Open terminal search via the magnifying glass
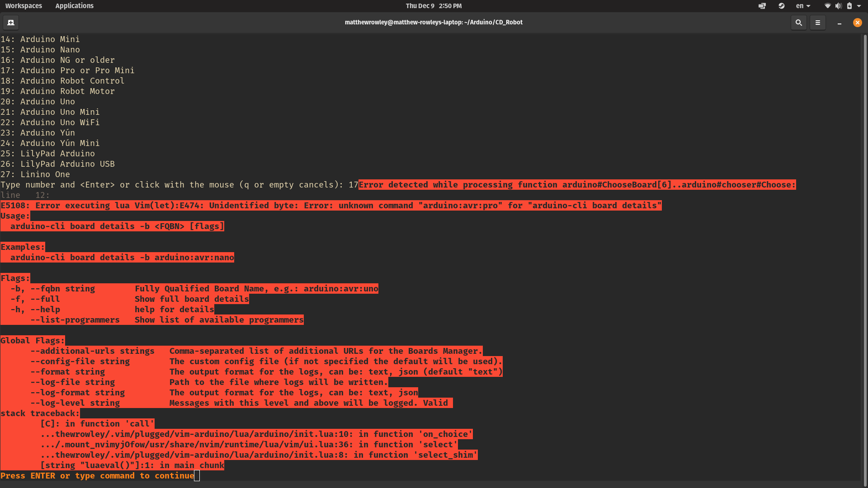The height and width of the screenshot is (488, 868). [x=798, y=22]
